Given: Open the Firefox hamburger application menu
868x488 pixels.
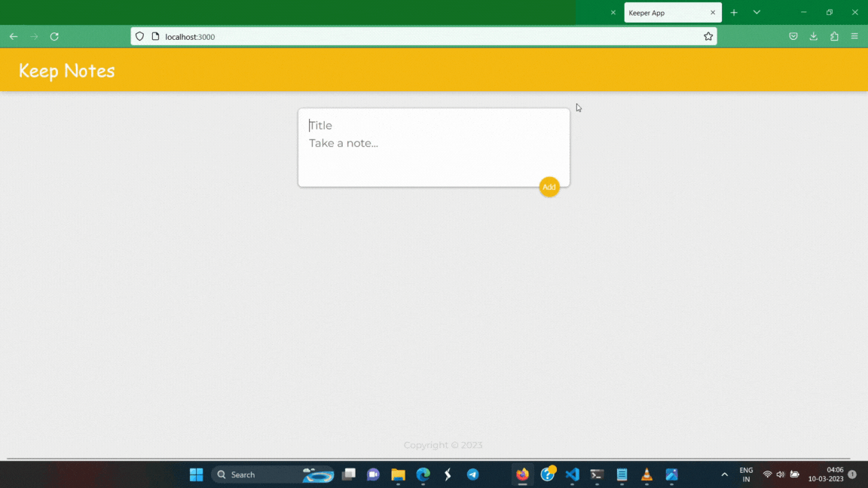Looking at the screenshot, I should click(854, 36).
